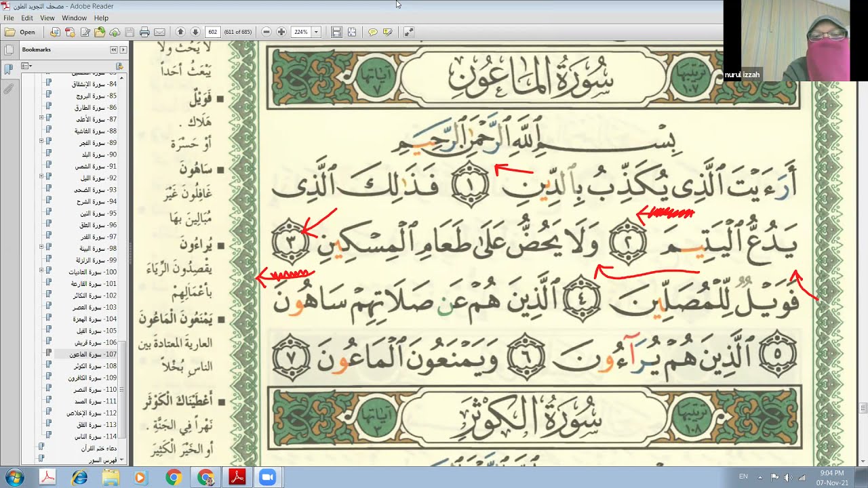Click the zoom percentage field showing 224%
The image size is (868, 488).
[x=301, y=32]
